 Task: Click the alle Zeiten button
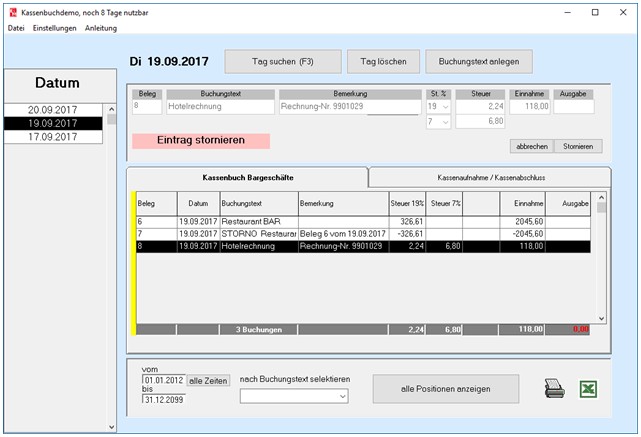209,380
